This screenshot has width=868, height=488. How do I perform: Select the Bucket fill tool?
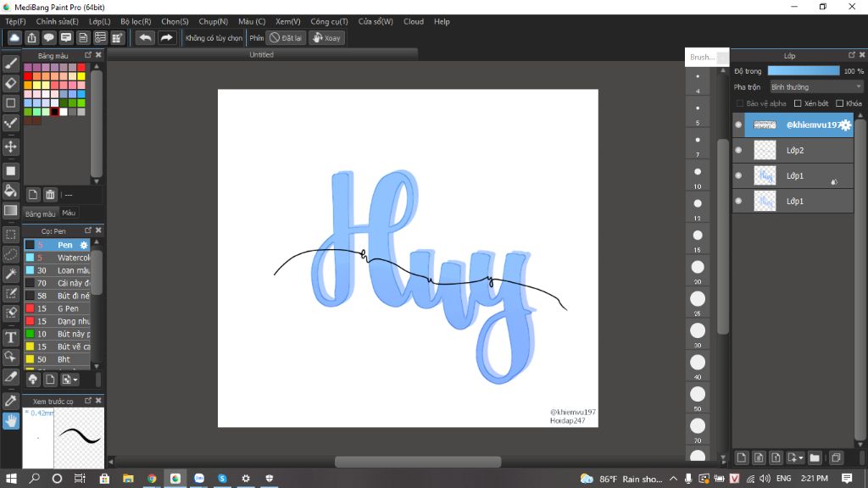pyautogui.click(x=10, y=191)
